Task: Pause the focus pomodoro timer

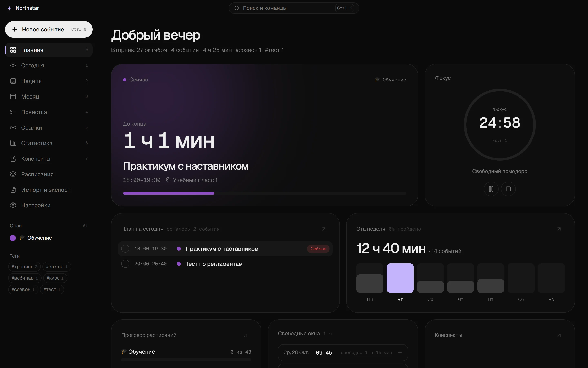Action: 491,189
